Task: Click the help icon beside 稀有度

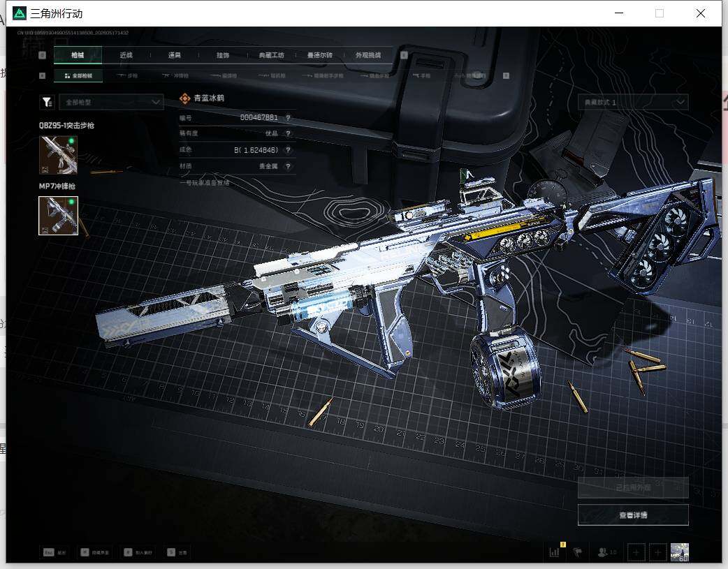Action: tap(289, 133)
